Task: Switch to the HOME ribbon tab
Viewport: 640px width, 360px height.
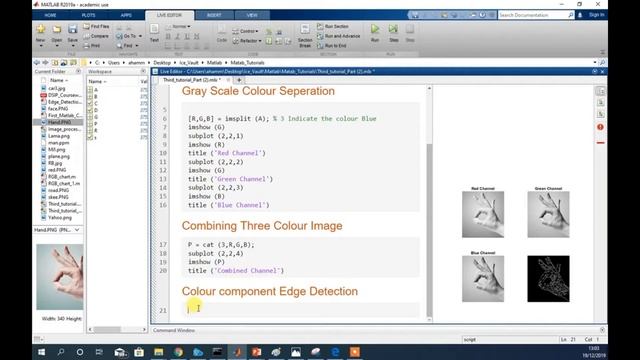Action: click(50, 15)
